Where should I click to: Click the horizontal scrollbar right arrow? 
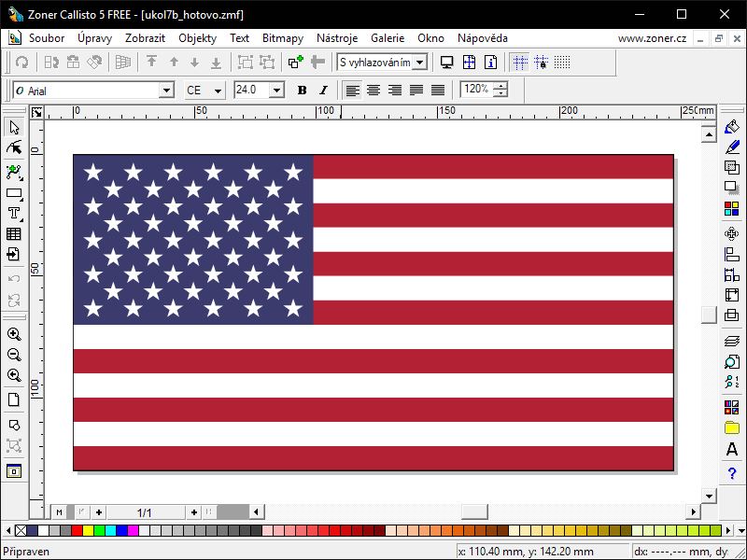pos(694,511)
